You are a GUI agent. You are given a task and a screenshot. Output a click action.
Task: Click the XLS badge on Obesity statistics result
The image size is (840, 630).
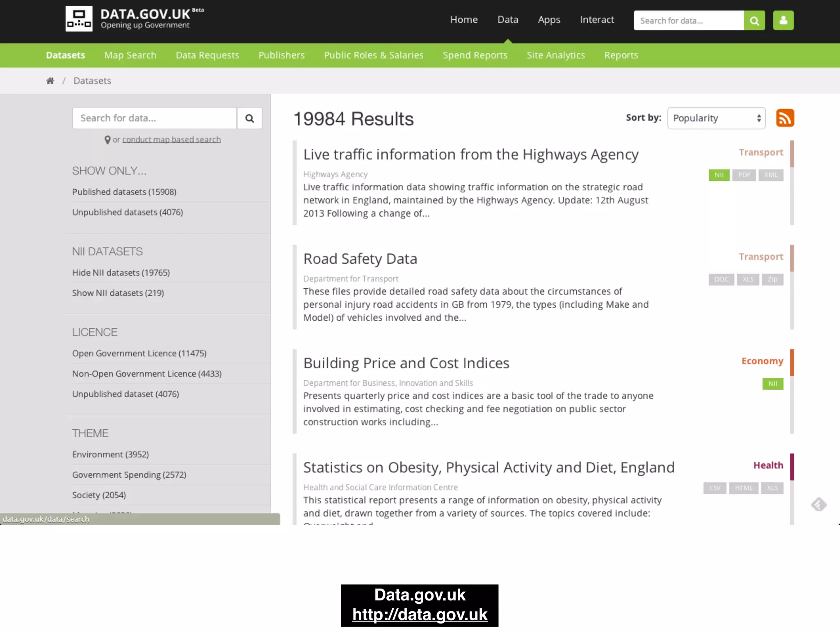click(x=772, y=488)
